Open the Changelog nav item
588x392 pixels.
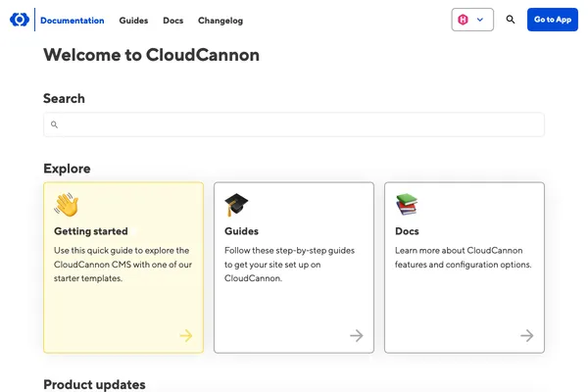pos(220,21)
